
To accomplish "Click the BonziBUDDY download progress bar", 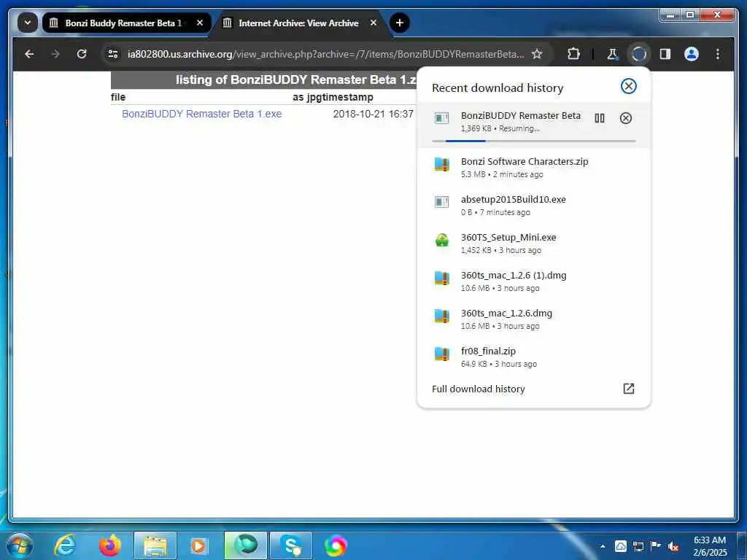I will tap(533, 141).
